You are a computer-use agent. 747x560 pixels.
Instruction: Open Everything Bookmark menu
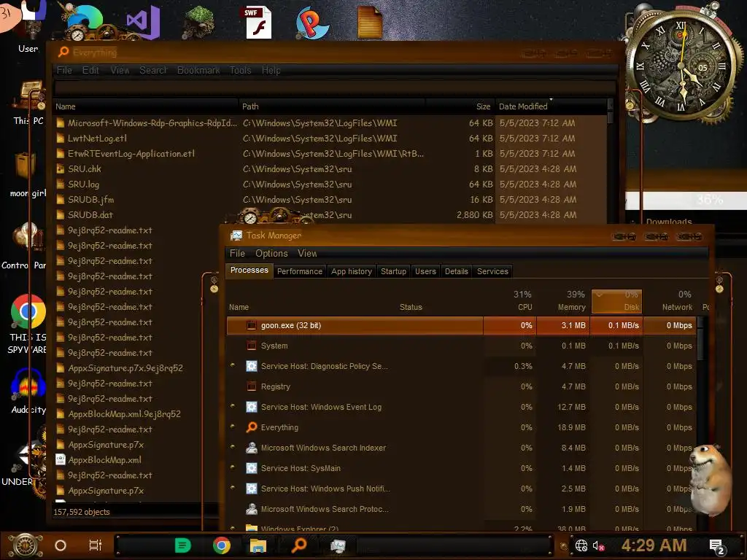tap(198, 71)
